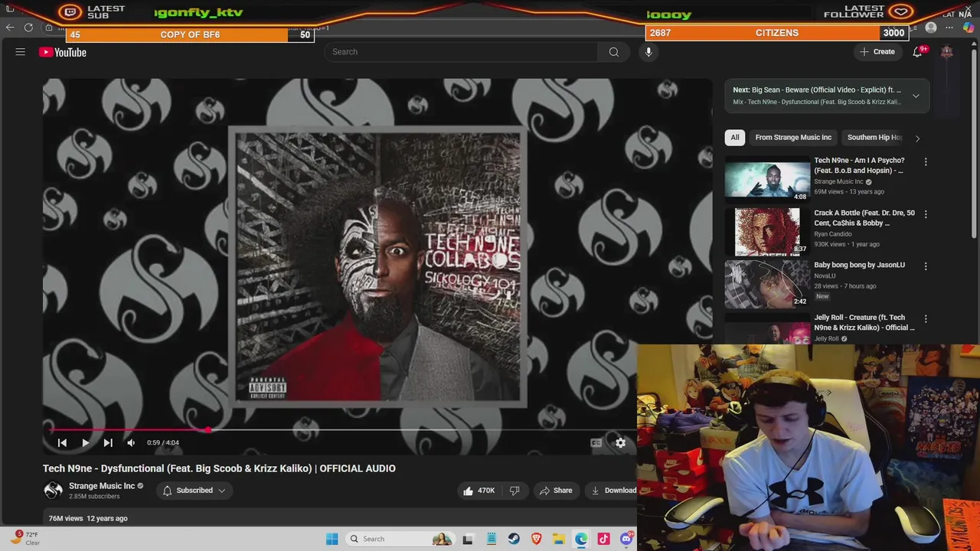Image resolution: width=980 pixels, height=551 pixels.
Task: Select Southern Hip Hop chip
Action: (x=874, y=138)
